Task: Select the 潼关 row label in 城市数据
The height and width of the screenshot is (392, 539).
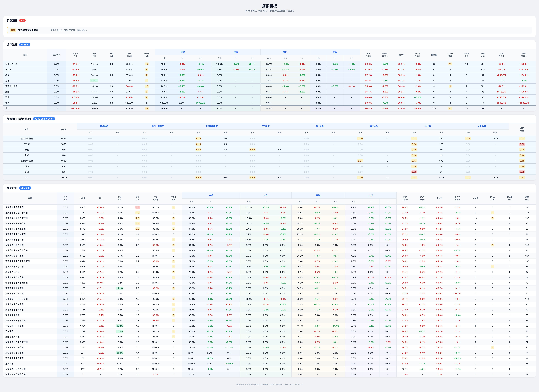Action: tap(7, 103)
